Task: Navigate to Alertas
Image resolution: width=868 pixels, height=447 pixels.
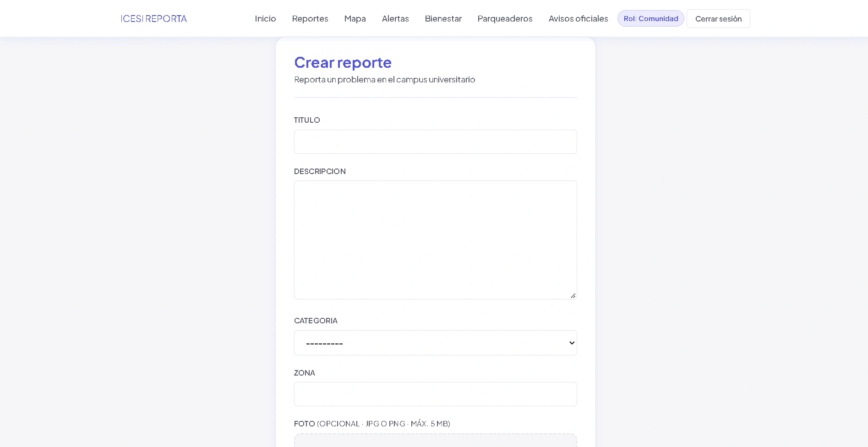Action: pyautogui.click(x=395, y=19)
